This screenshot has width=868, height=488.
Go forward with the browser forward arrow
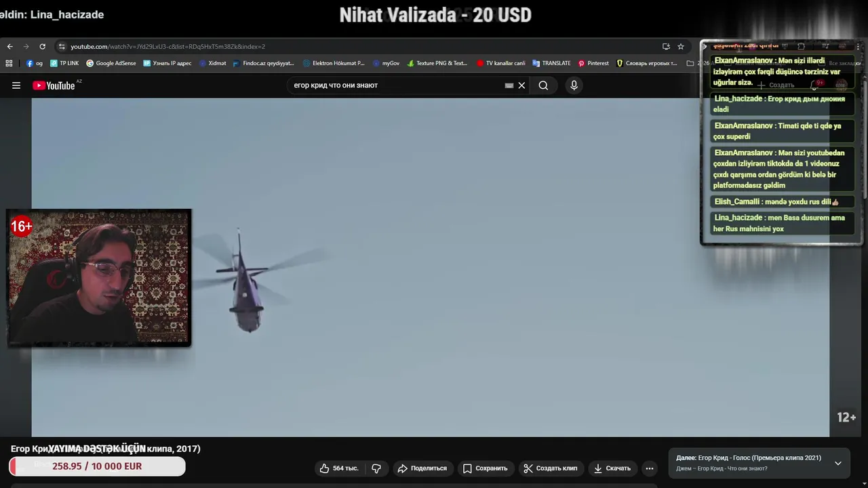(26, 47)
